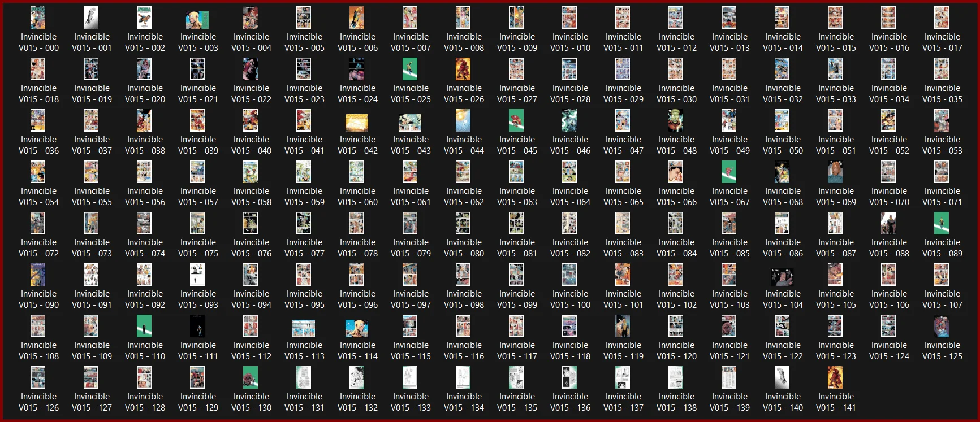The width and height of the screenshot is (980, 422).
Task: Select the Invincible V015 - 125 icon
Action: (x=942, y=327)
